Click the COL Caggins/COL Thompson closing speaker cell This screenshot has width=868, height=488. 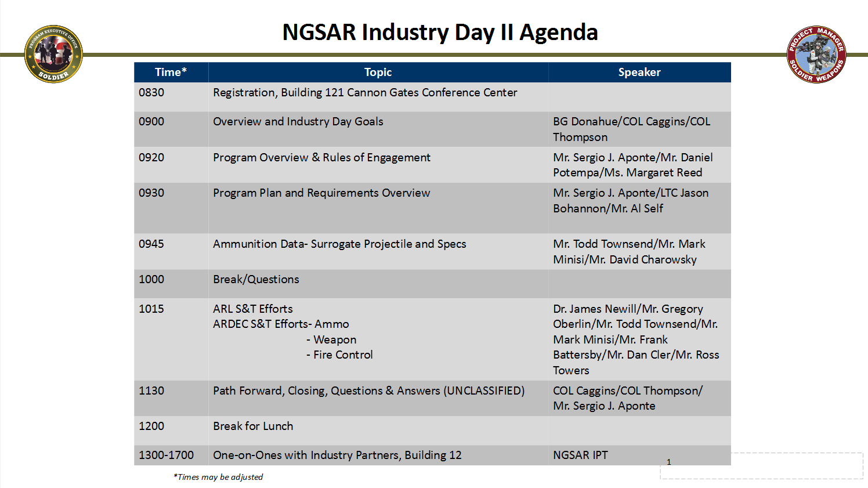click(x=639, y=398)
